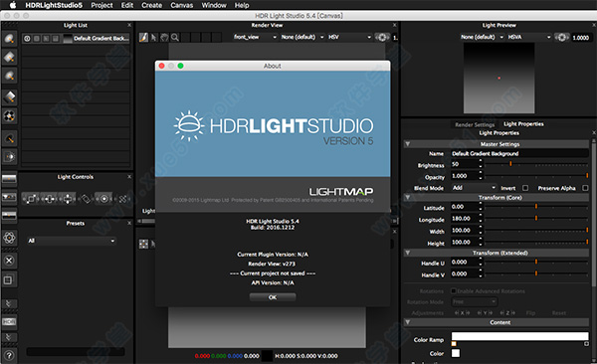Open the Window menu
The height and width of the screenshot is (364, 597).
click(214, 5)
